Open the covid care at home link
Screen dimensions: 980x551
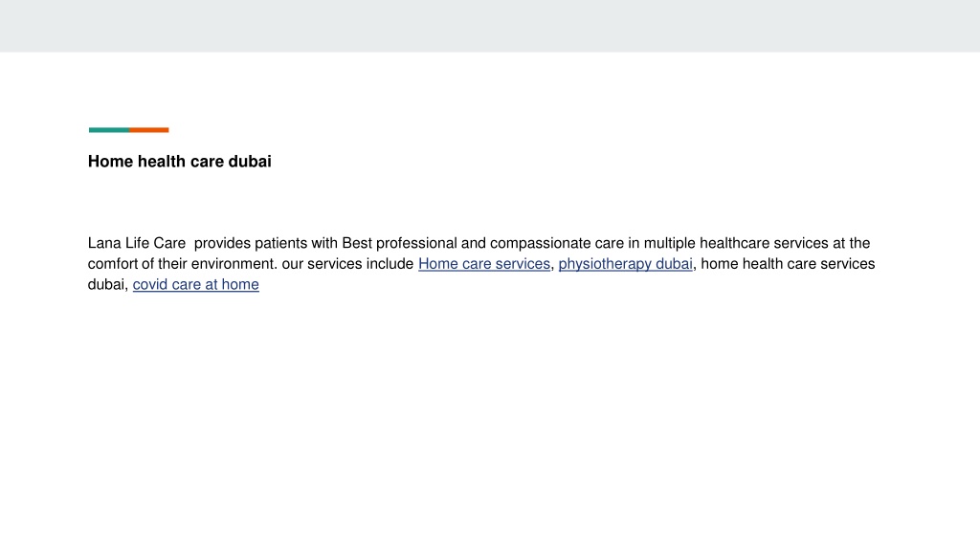point(195,284)
